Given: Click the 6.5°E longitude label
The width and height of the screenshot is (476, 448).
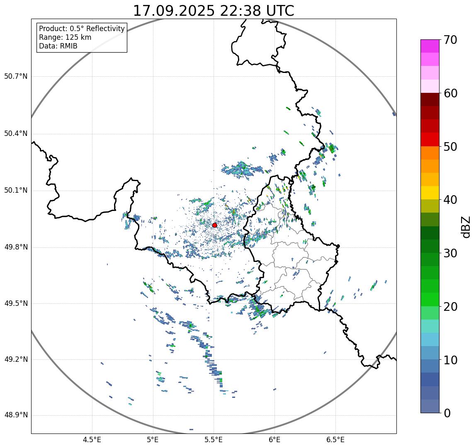Looking at the screenshot, I should (x=336, y=440).
